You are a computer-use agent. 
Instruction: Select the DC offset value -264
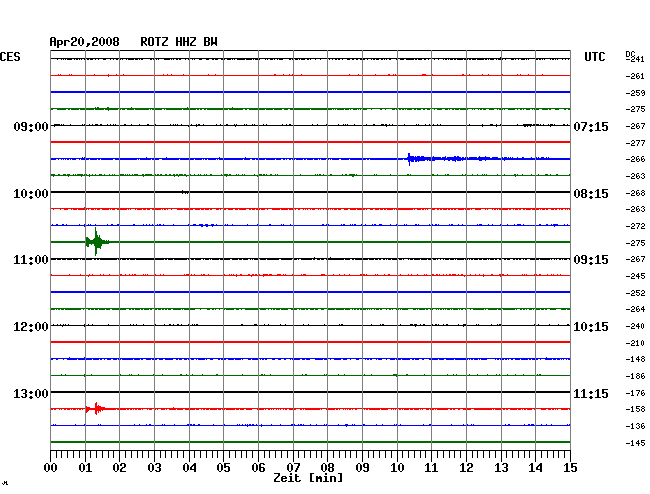point(635,309)
